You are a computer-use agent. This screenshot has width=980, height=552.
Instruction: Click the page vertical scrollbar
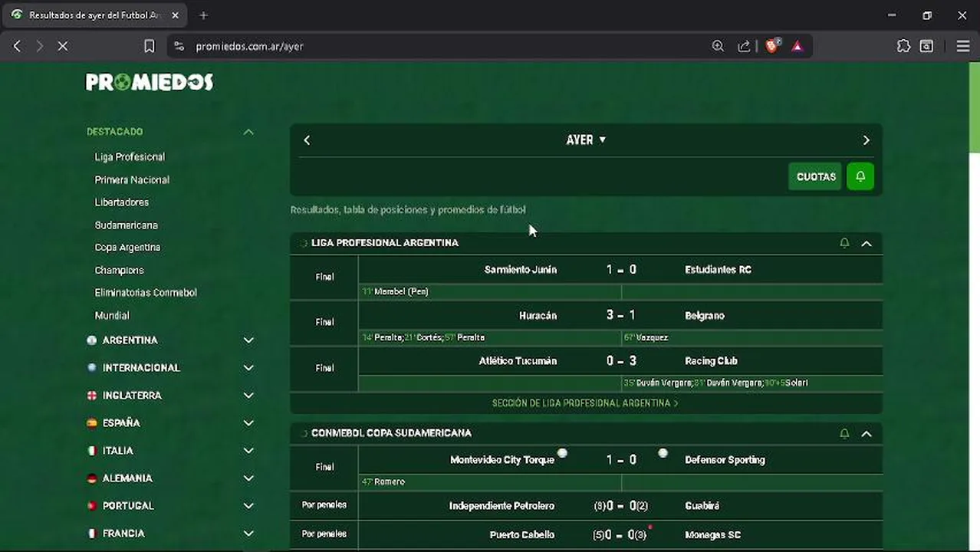974,107
